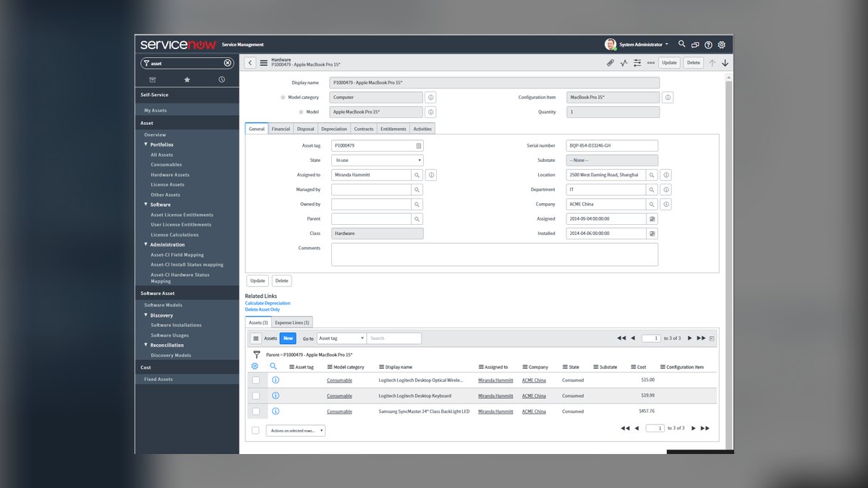Select checkbox for Desktop Keyboard row
Viewport: 868px width, 488px height.
256,395
